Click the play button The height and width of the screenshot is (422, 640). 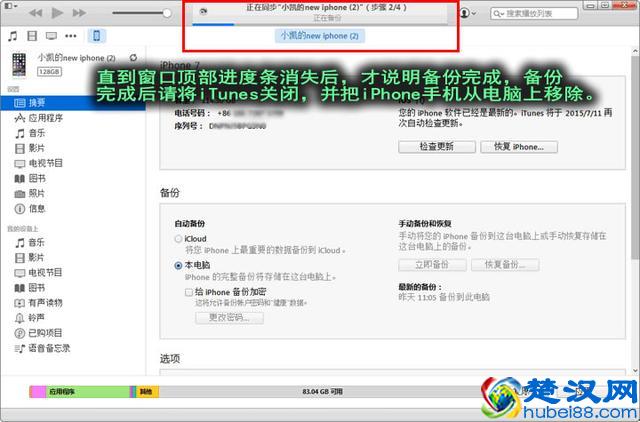pos(57,13)
